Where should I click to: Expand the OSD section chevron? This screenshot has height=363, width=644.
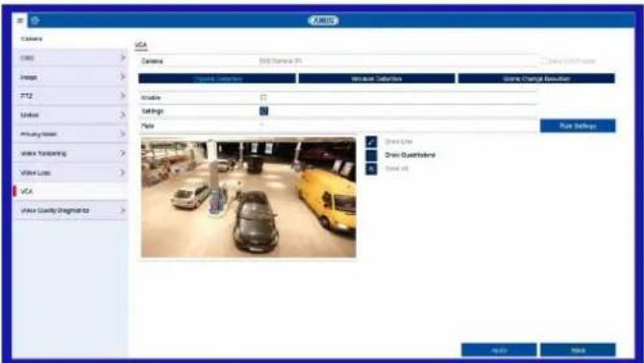coord(122,58)
